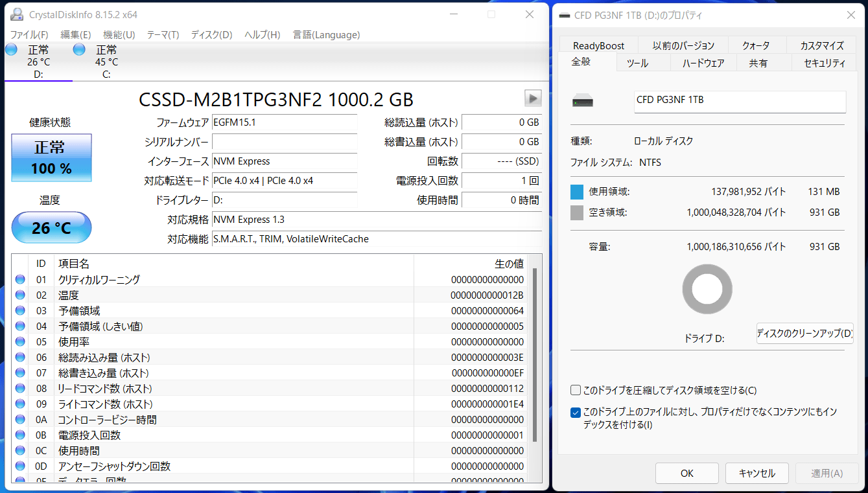Switch to the ReadyBoost tab

pos(599,45)
